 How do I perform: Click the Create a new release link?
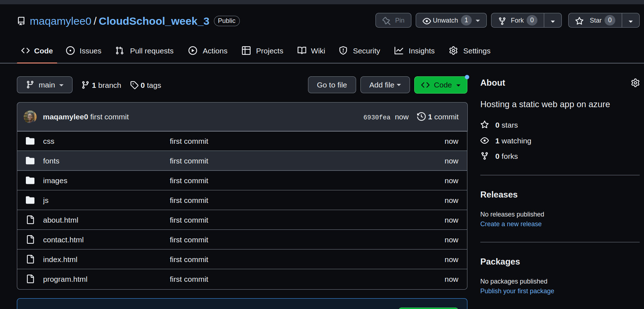511,224
